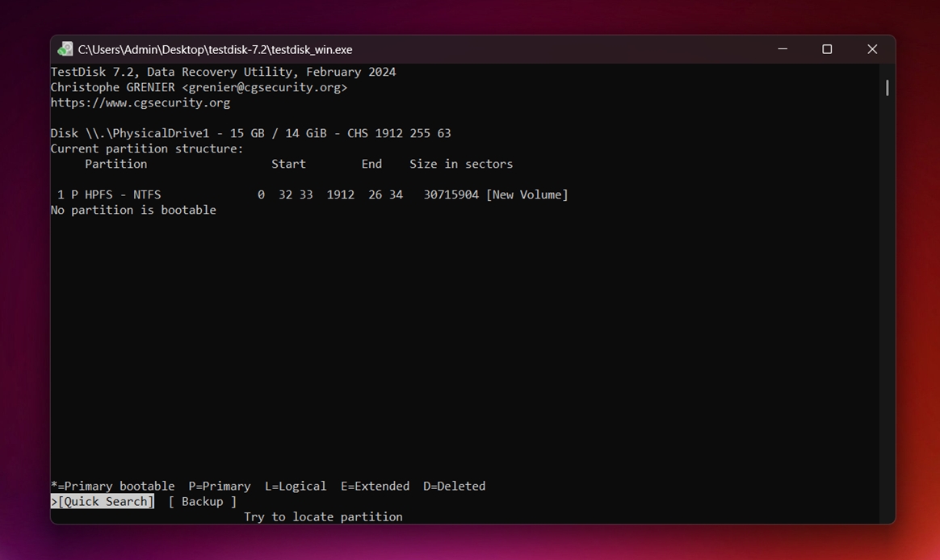Screen dimensions: 940x560
Task: Click the Disk PhysicalDrive1 info line
Action: pos(250,133)
